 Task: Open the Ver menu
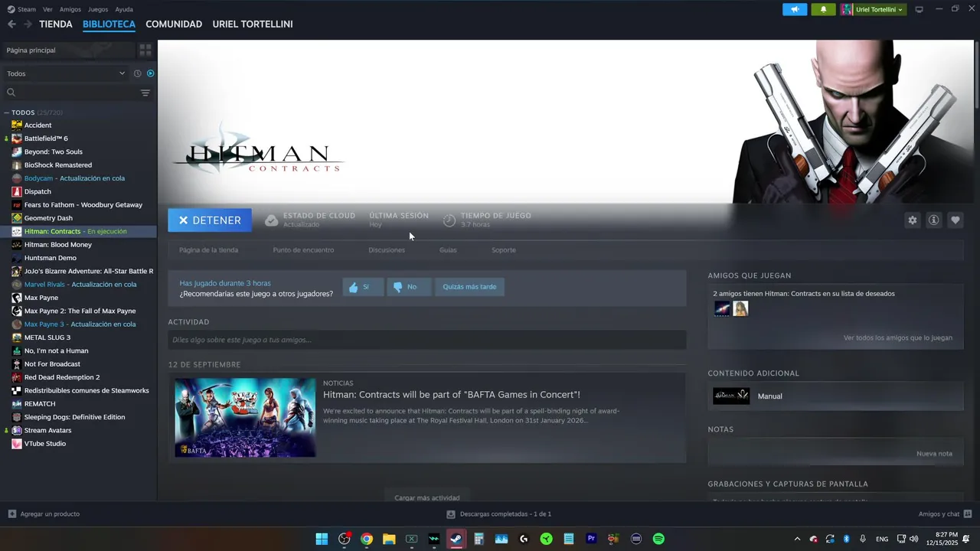coord(47,9)
